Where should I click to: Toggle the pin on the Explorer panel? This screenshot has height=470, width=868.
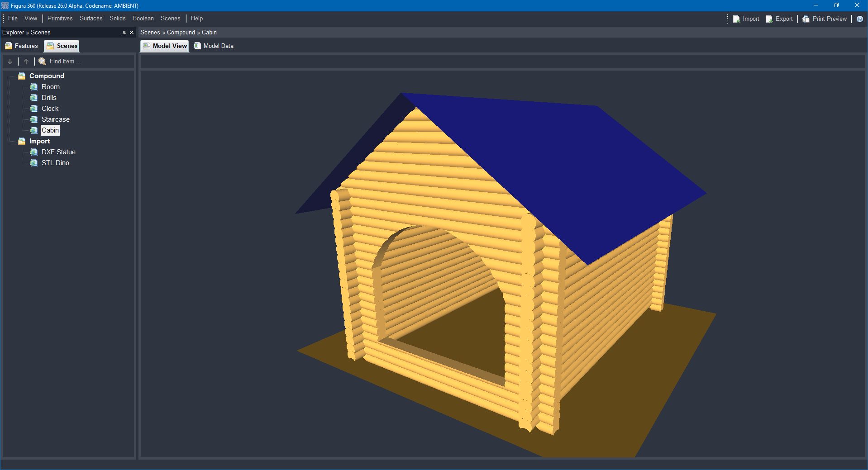(124, 32)
